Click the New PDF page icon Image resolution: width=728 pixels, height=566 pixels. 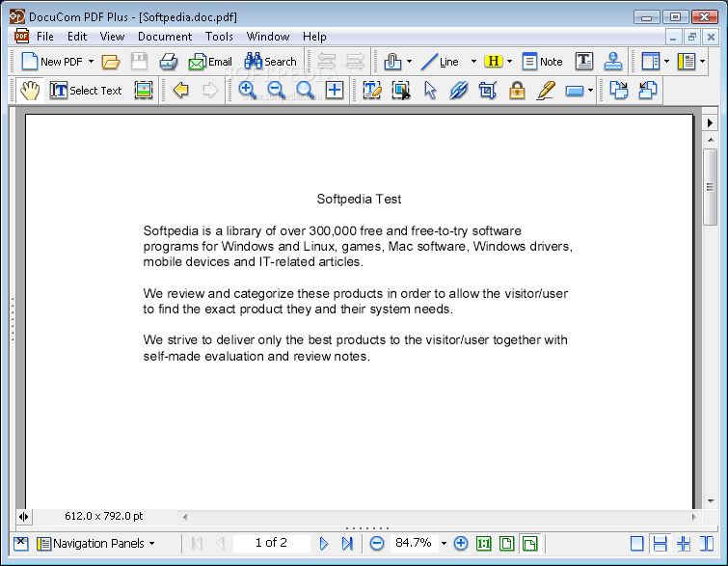(x=30, y=62)
